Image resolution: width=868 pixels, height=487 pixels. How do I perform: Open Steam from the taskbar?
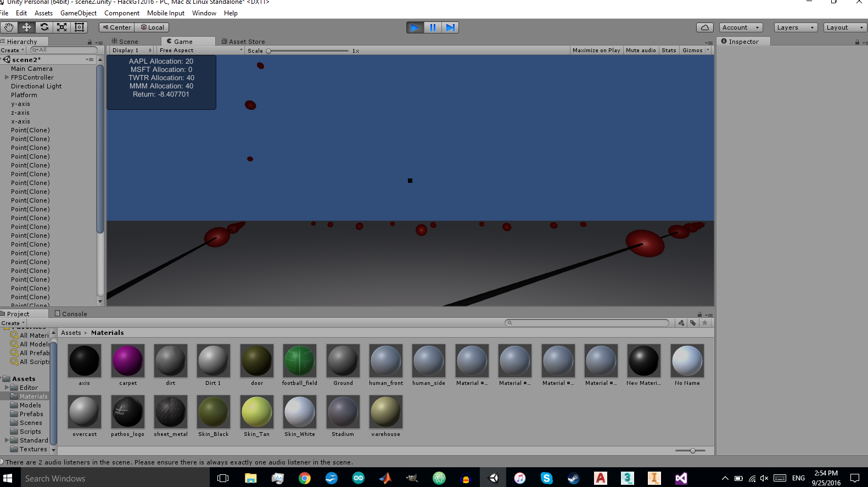point(573,478)
